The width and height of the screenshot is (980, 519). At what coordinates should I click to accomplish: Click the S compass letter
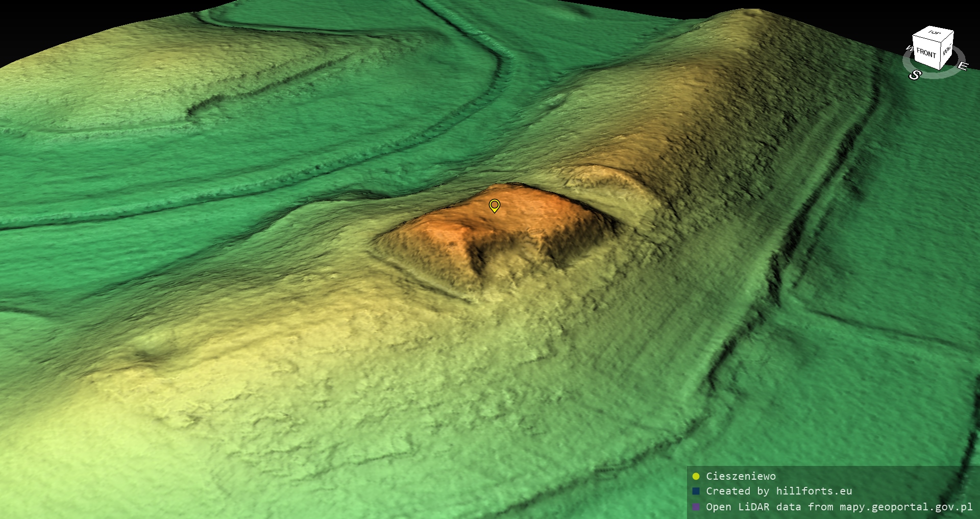(x=914, y=76)
